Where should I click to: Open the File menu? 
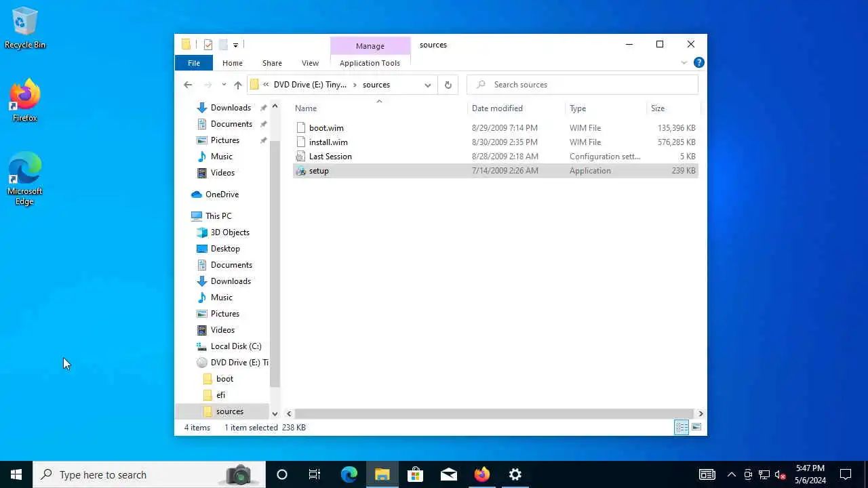[x=194, y=63]
